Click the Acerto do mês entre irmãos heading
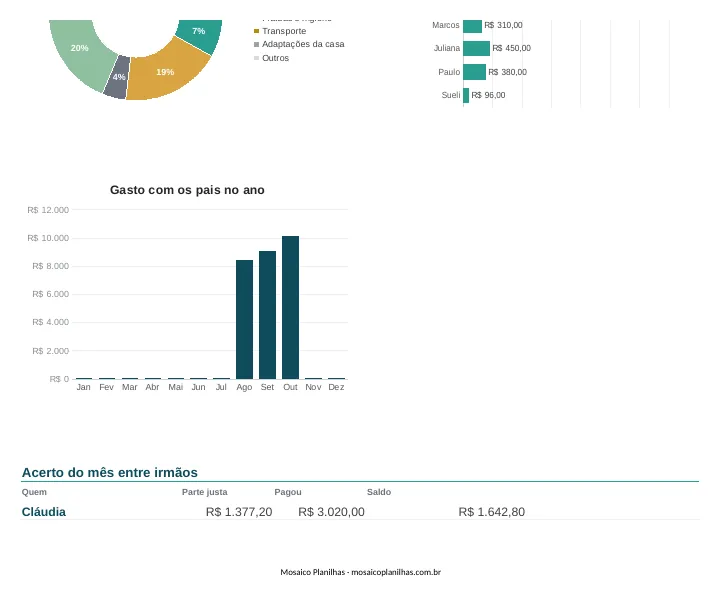Image resolution: width=719 pixels, height=597 pixels. 110,472
